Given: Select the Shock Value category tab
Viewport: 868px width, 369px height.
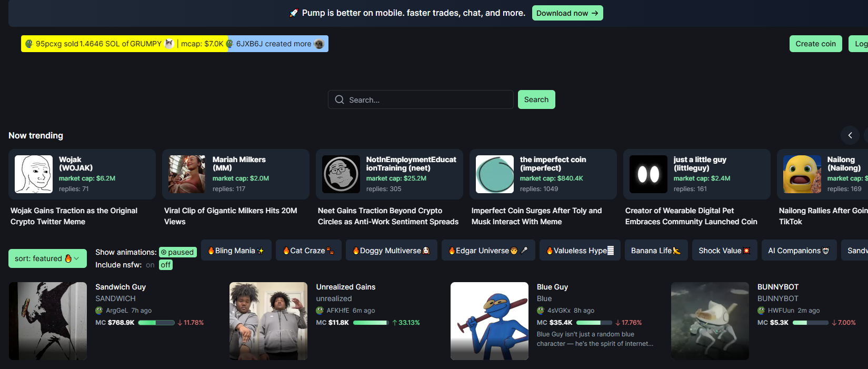Looking at the screenshot, I should 725,251.
